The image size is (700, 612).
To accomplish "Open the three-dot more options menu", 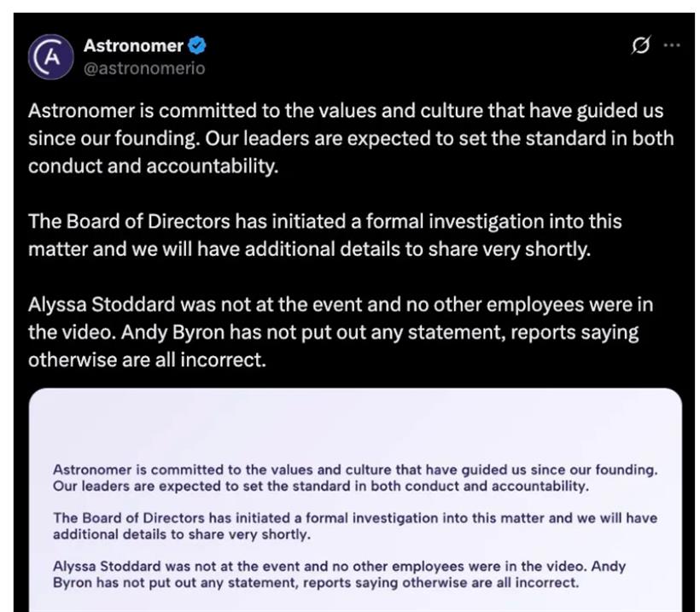I will [x=672, y=45].
